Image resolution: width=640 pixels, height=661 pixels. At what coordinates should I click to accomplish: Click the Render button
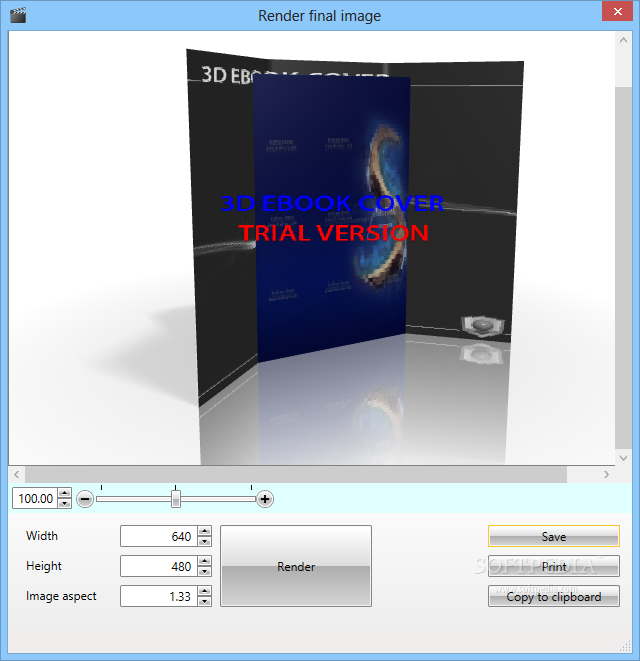click(x=296, y=566)
